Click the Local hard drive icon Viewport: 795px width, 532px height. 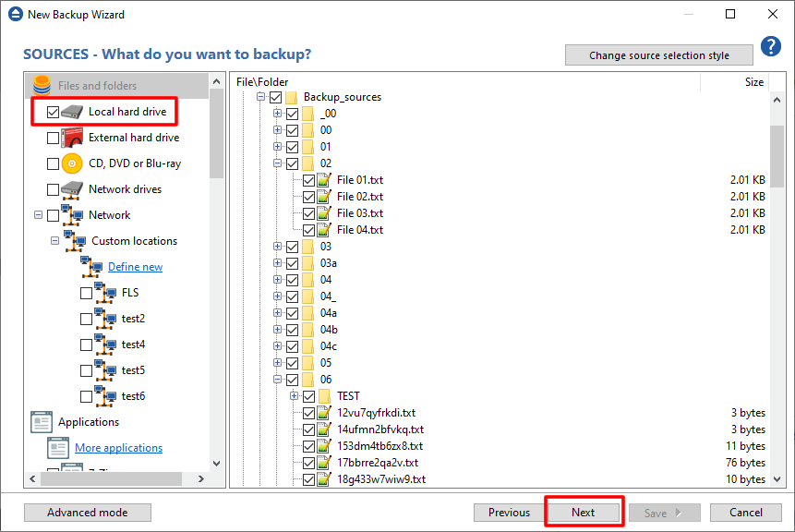[71, 111]
